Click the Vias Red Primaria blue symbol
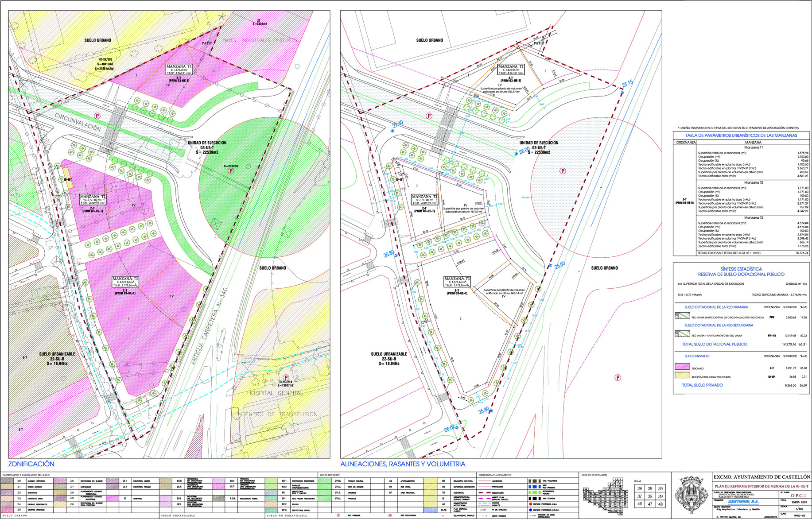 pos(535,487)
